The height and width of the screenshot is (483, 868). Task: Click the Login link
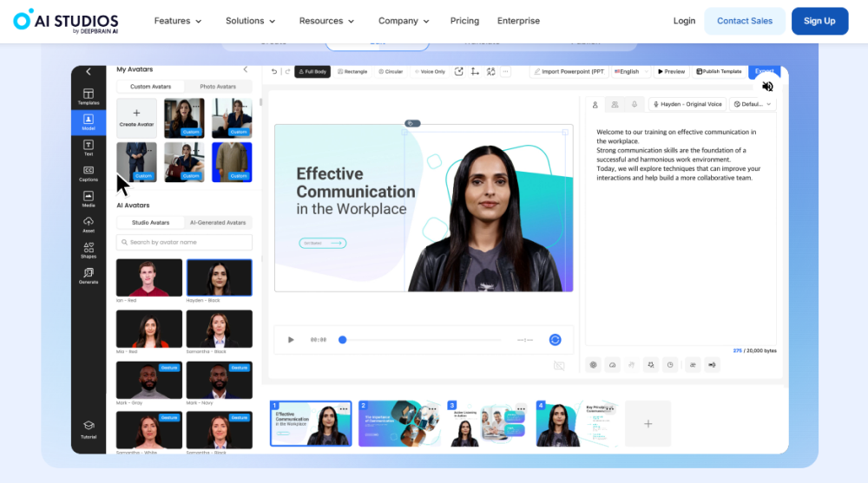tap(684, 21)
